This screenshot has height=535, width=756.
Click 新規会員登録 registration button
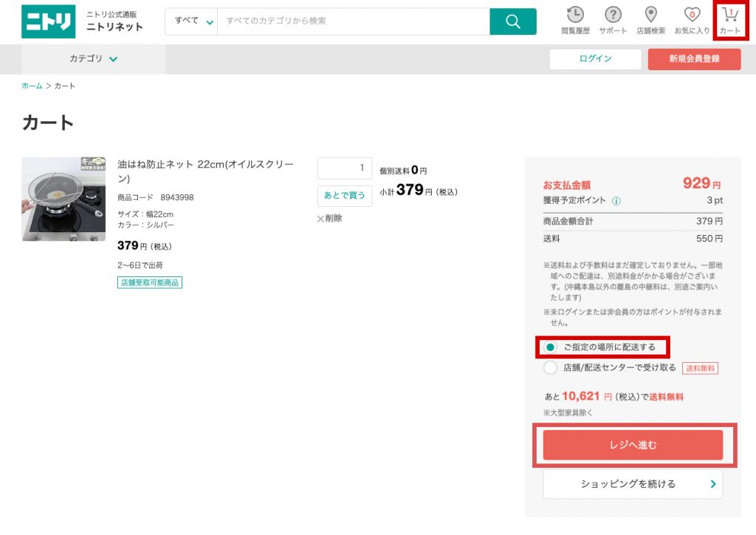tap(694, 59)
